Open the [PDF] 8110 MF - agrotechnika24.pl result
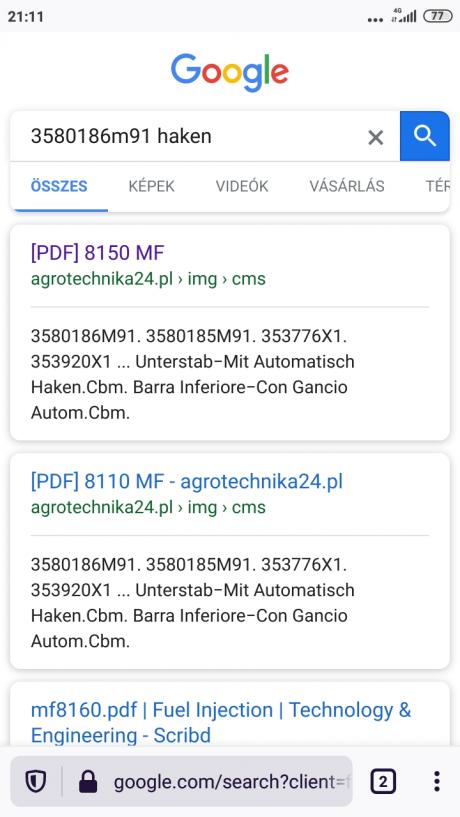The width and height of the screenshot is (460, 817). coord(187,481)
